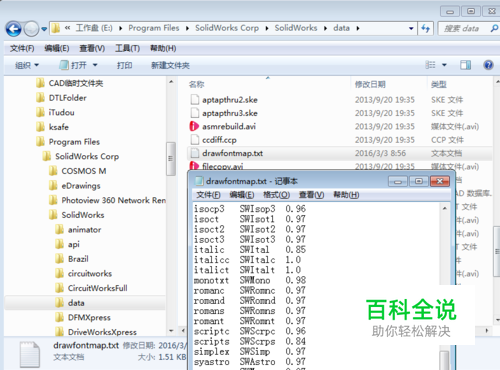Image resolution: width=500 pixels, height=370 pixels.
Task: Click the Forward navigation arrow button
Action: 31,29
